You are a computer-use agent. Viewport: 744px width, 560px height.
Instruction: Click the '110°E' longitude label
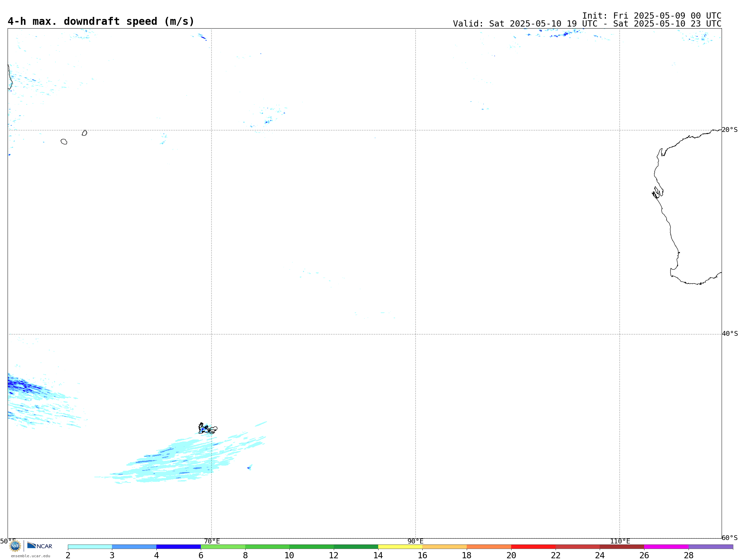click(x=620, y=541)
